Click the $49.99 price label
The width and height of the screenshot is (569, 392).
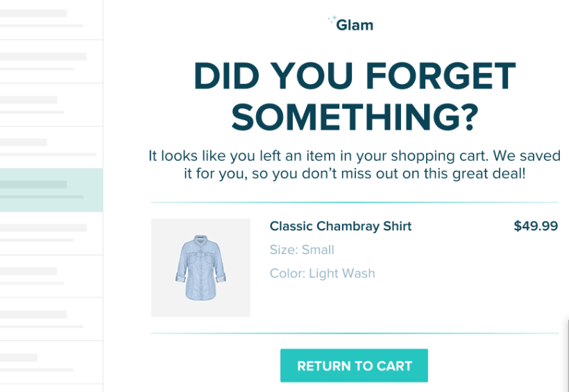[536, 225]
